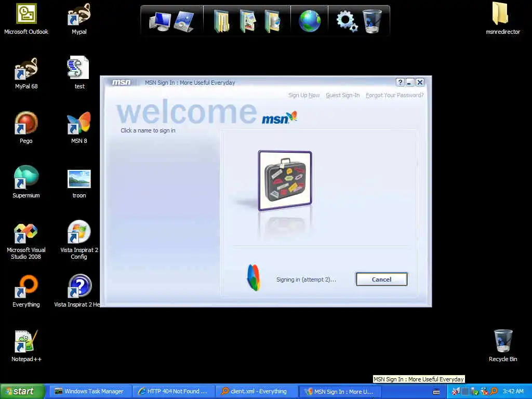Click the keyboard icon on the taskbar
Viewport: 532px width, 399px height.
(436, 392)
